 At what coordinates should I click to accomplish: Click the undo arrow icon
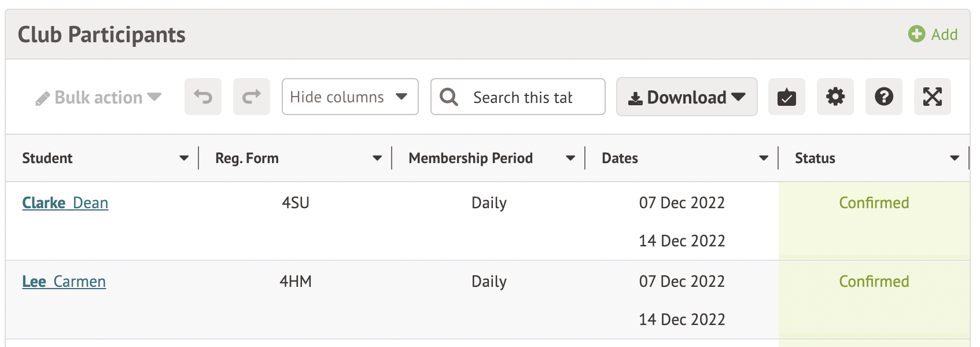coord(203,97)
